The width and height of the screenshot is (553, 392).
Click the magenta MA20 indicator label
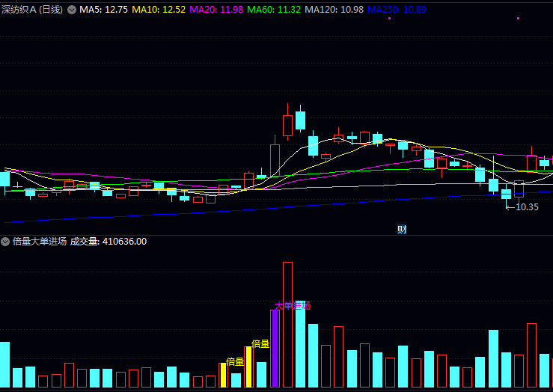click(216, 10)
